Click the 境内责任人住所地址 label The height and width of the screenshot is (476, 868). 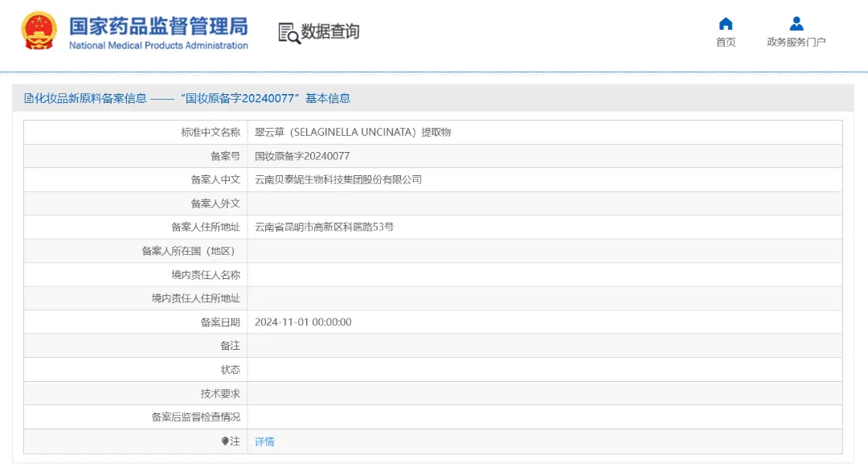(195, 298)
